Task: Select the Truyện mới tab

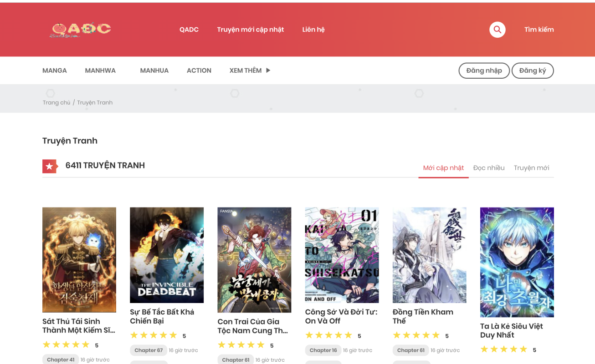Action: pyautogui.click(x=531, y=168)
